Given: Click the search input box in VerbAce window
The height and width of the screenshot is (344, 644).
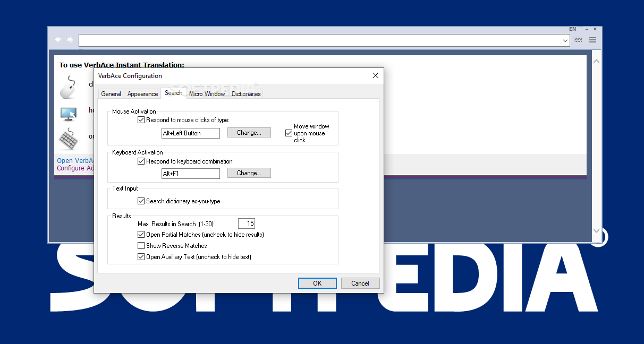Looking at the screenshot, I should 324,40.
